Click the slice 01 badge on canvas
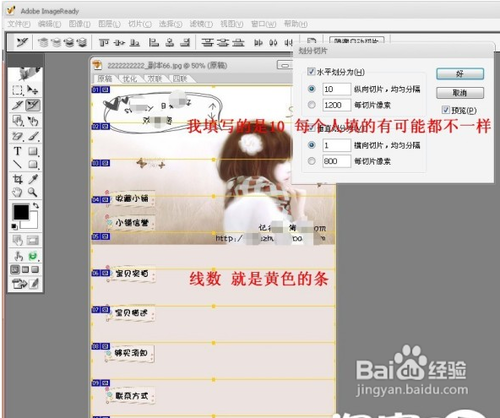This screenshot has width=500, height=418. coord(101,90)
